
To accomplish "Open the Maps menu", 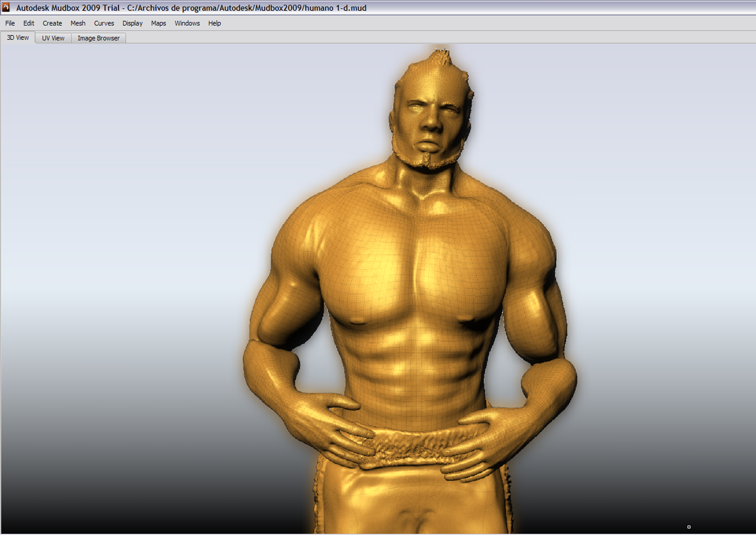I will (x=158, y=23).
